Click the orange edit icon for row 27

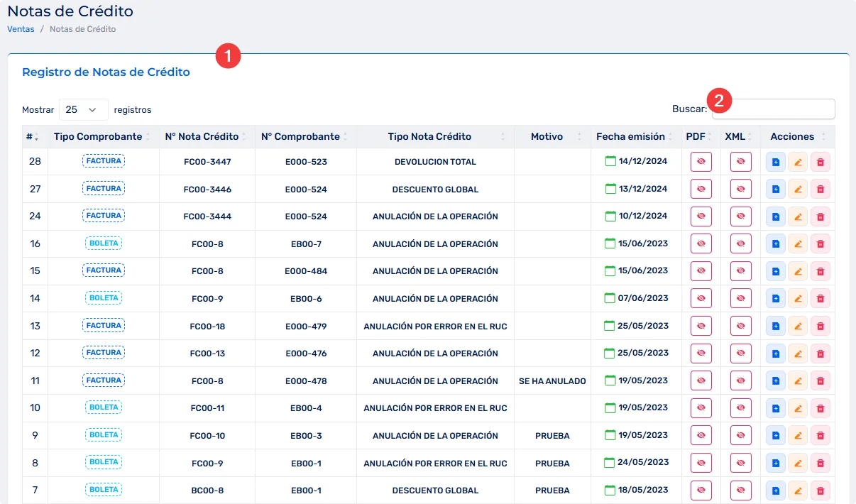798,190
